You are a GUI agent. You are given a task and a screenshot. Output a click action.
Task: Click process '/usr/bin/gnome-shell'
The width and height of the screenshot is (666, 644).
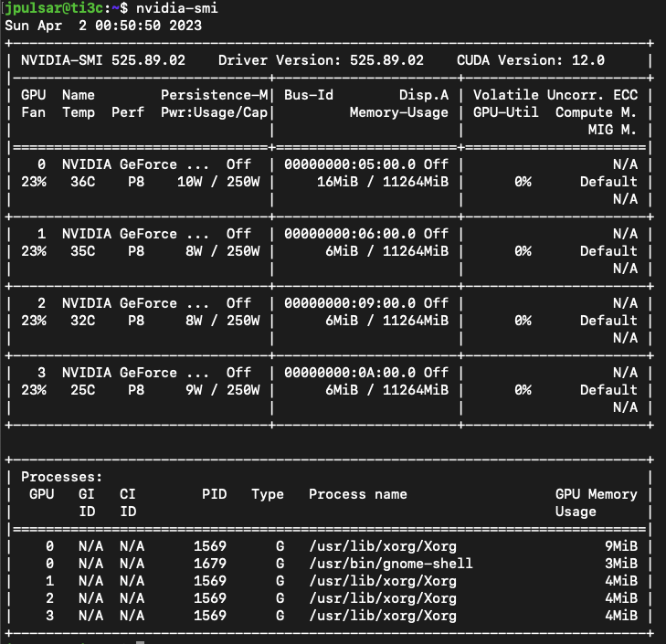391,564
